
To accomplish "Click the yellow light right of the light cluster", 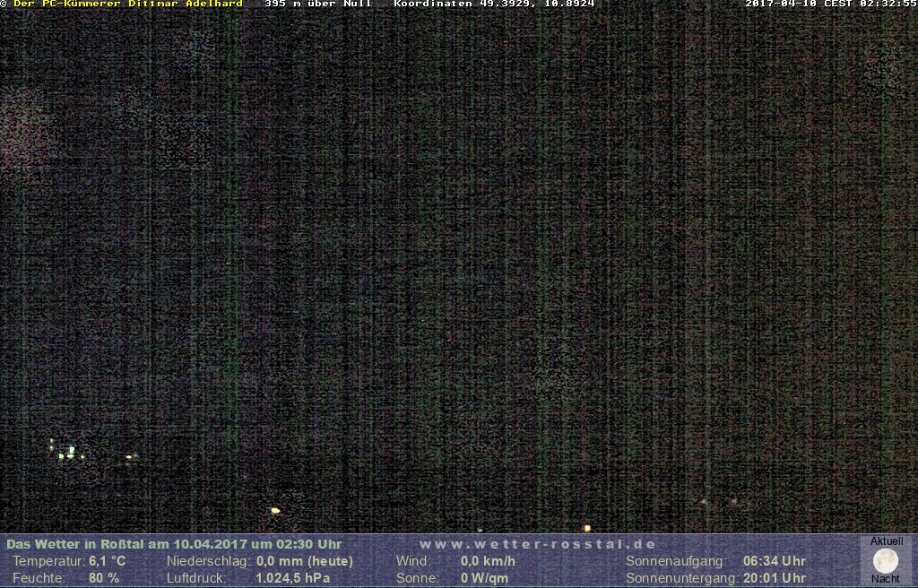I will (131, 457).
